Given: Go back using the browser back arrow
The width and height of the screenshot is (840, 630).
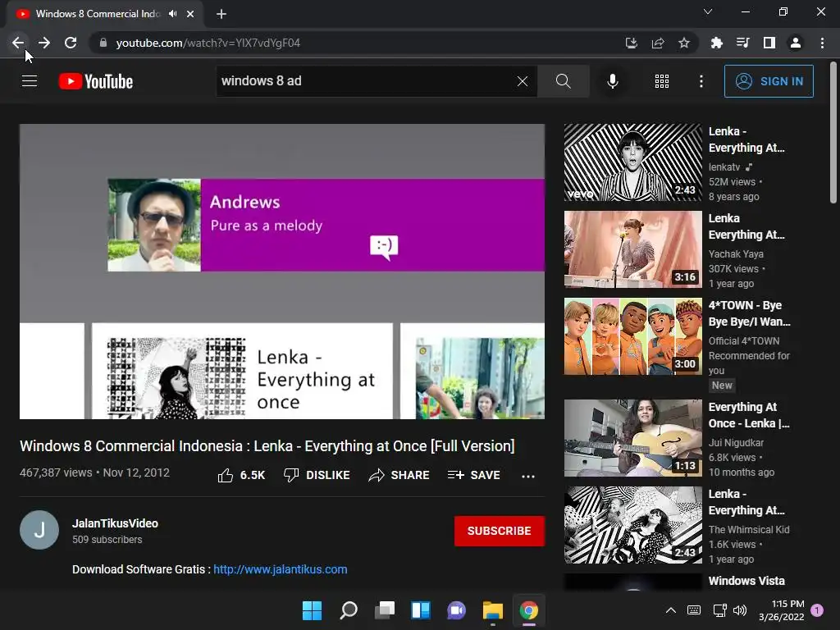Looking at the screenshot, I should click(x=18, y=43).
